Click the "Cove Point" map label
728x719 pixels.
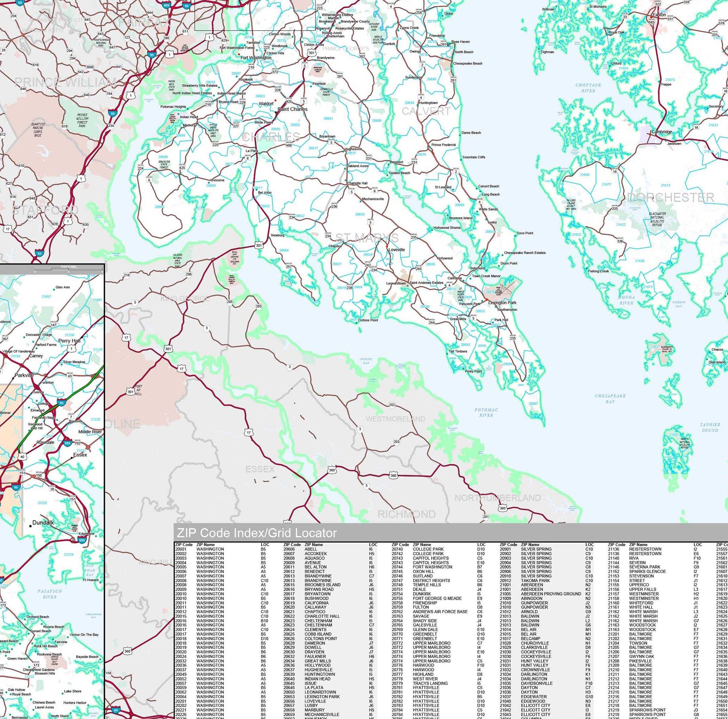(524, 233)
